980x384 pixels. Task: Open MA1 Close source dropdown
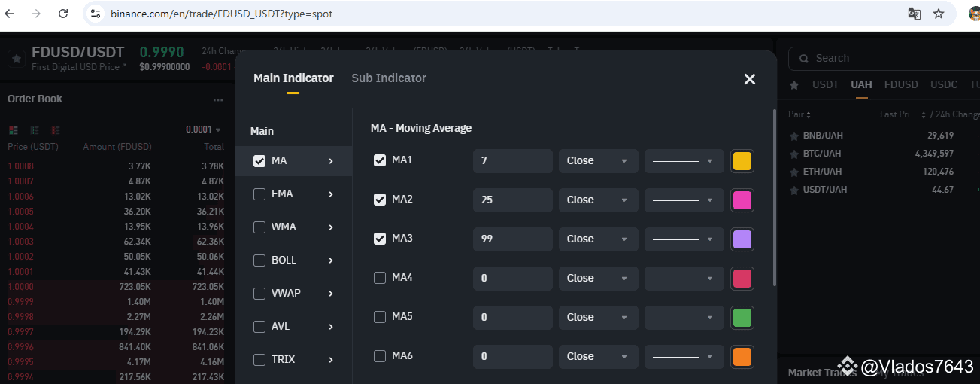[598, 161]
